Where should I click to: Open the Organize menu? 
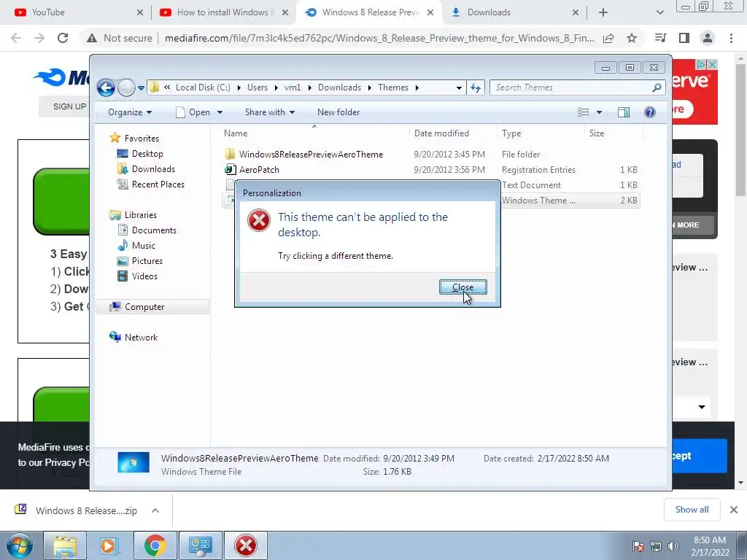130,112
